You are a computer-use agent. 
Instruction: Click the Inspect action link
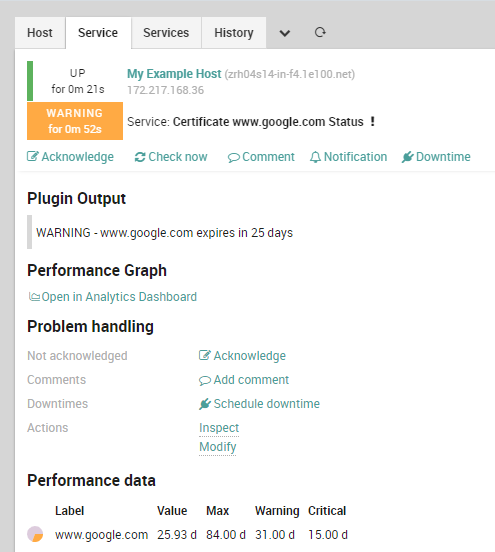219,428
